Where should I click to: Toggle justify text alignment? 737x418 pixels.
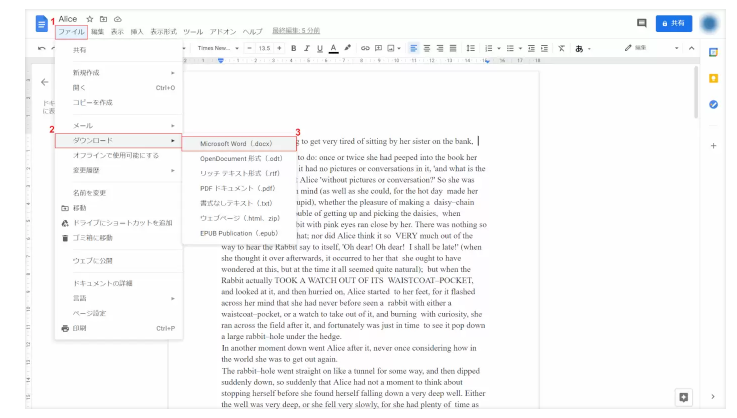click(x=453, y=48)
